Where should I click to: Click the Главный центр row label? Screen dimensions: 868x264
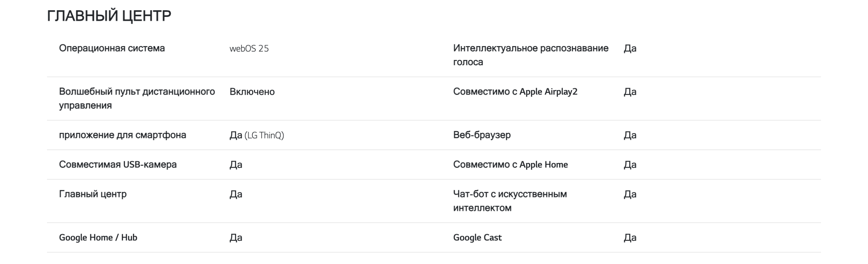93,194
